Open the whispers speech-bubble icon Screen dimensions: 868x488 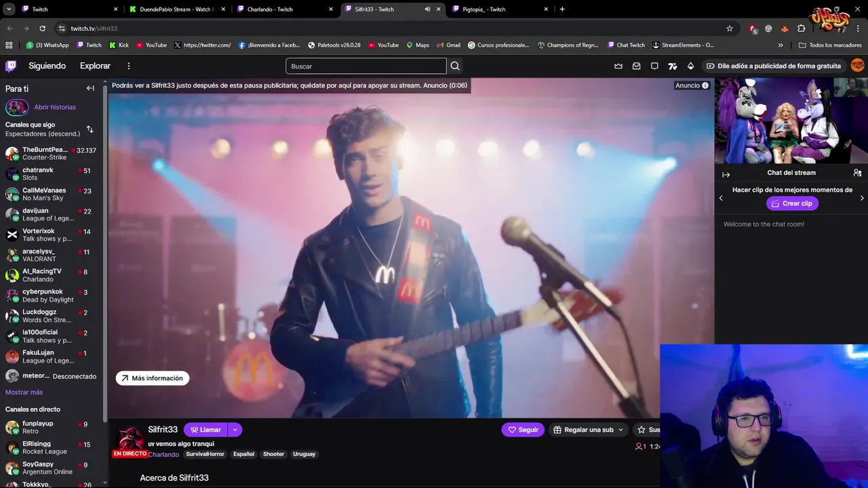(x=654, y=66)
